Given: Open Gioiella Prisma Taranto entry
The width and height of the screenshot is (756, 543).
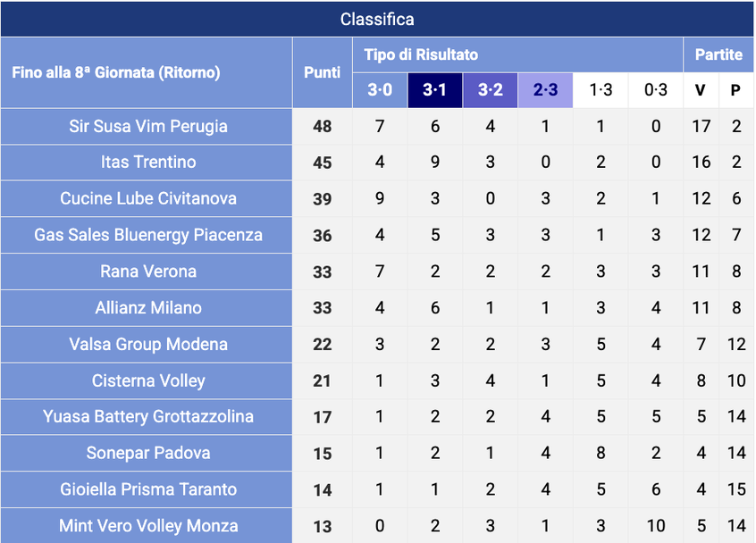Looking at the screenshot, I should (x=147, y=489).
